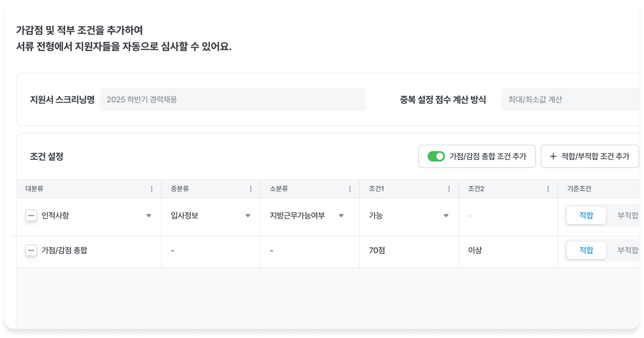This screenshot has width=644, height=338.
Task: Select 적합 for the 가점/감점 총합 row
Action: (x=586, y=250)
